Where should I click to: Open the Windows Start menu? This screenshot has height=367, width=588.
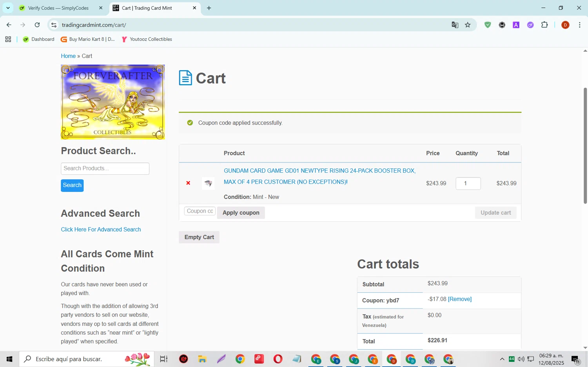(9, 359)
